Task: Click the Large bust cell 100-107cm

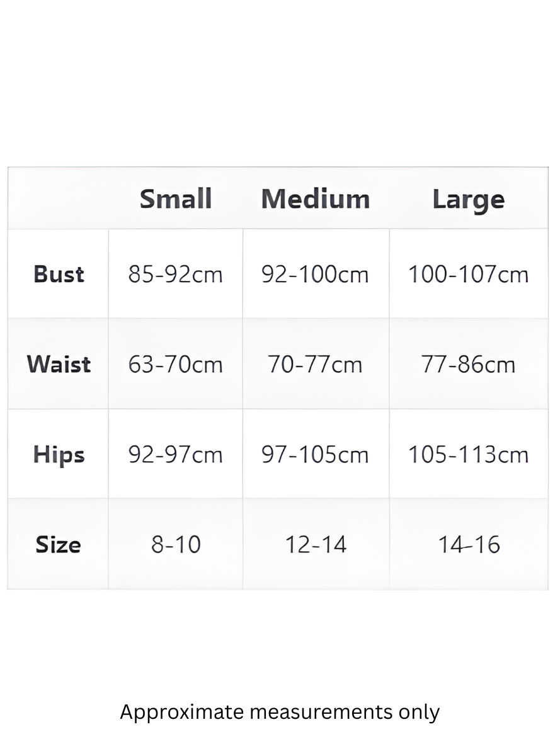Action: [x=469, y=274]
